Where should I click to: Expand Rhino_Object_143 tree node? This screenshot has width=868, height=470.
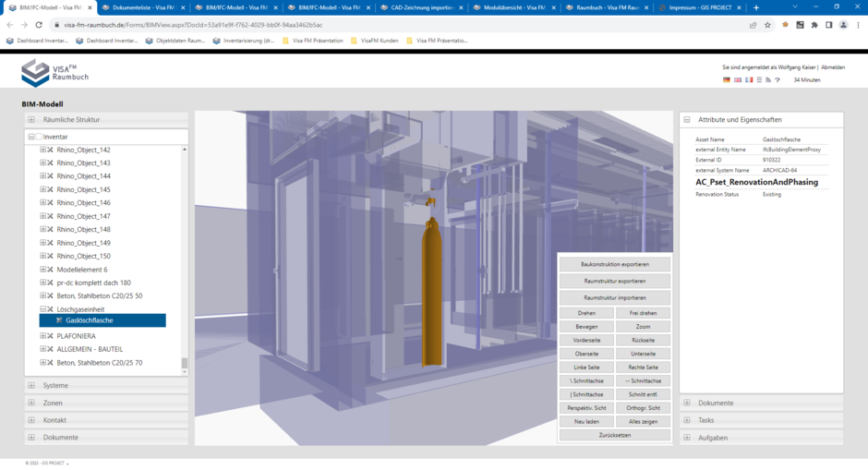click(x=42, y=163)
